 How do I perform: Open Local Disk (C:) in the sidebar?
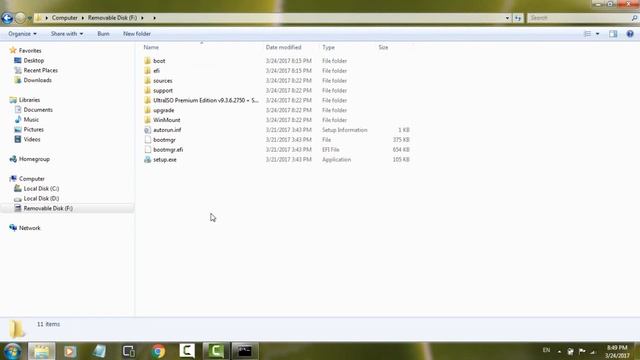click(x=41, y=189)
